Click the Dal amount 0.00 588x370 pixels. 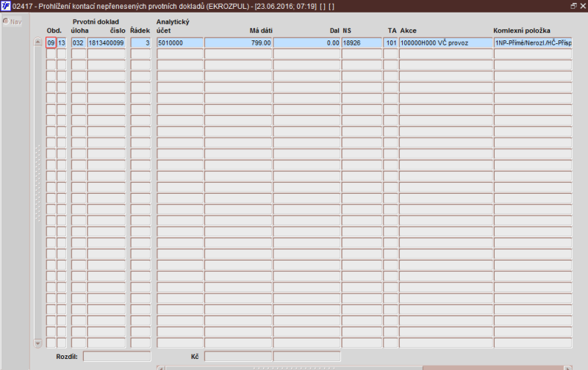[x=306, y=43]
